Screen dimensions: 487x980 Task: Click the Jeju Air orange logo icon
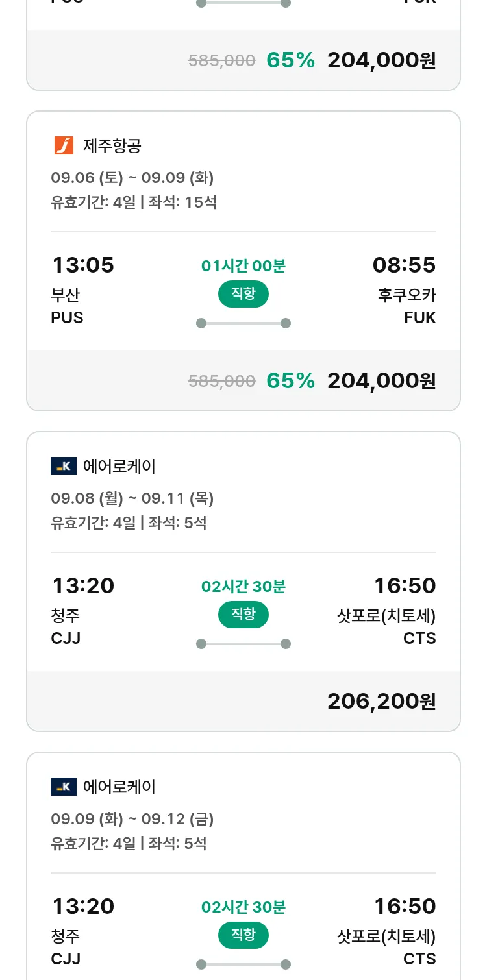coord(64,145)
